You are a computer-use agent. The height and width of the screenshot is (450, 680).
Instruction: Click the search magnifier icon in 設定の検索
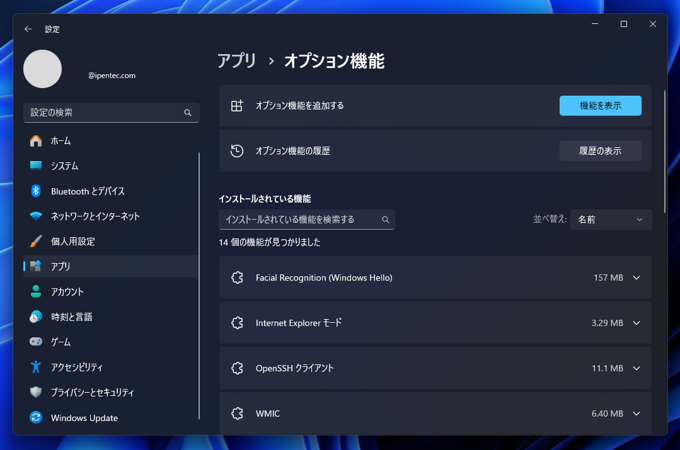coord(187,113)
